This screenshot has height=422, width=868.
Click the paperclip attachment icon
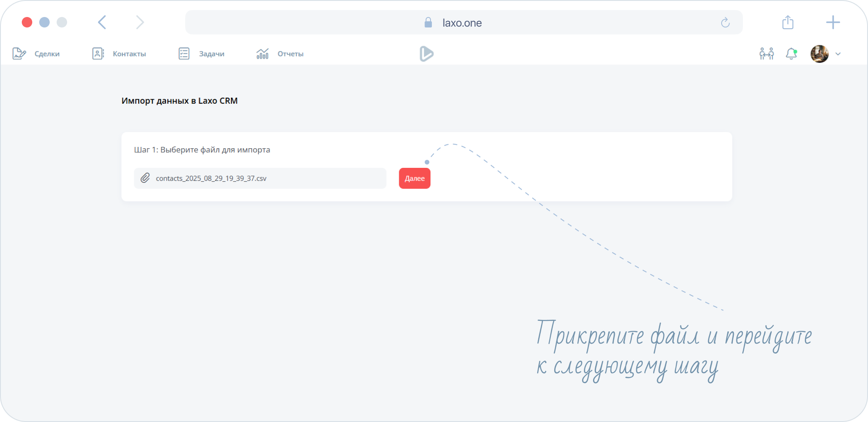coord(145,178)
